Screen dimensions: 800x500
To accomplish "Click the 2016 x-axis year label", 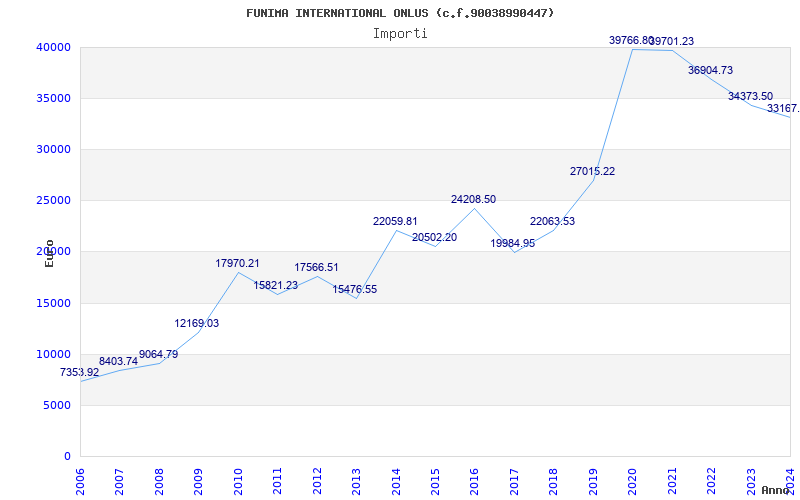I will (474, 481).
